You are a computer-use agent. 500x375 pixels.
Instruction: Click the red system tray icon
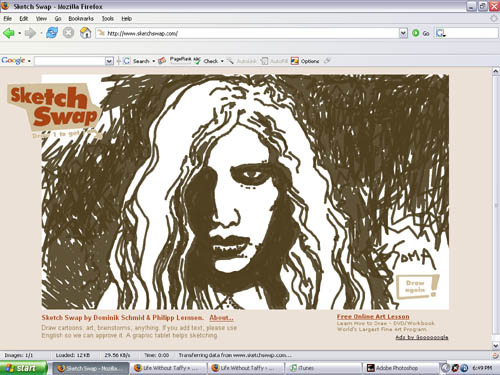455,368
